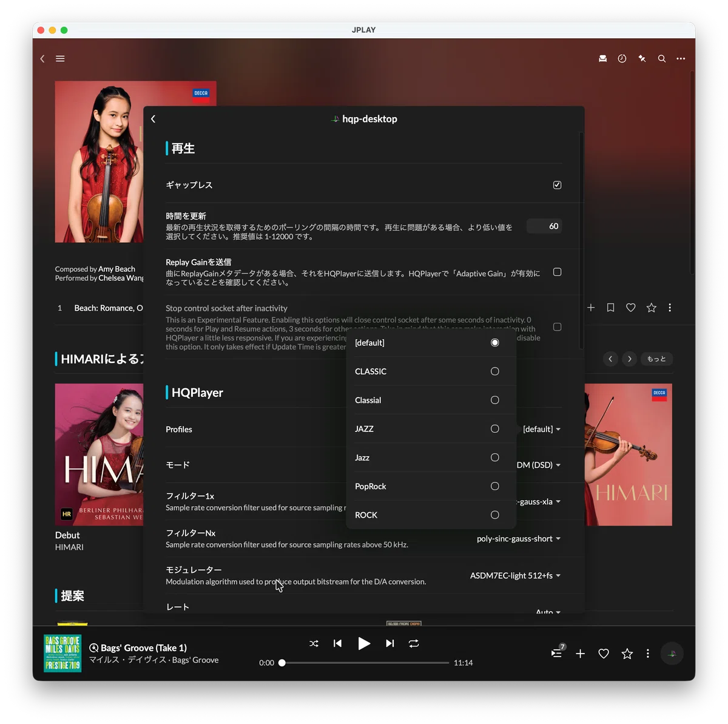728x724 pixels.
Task: Open the three-dot more menu at top
Action: pos(681,59)
